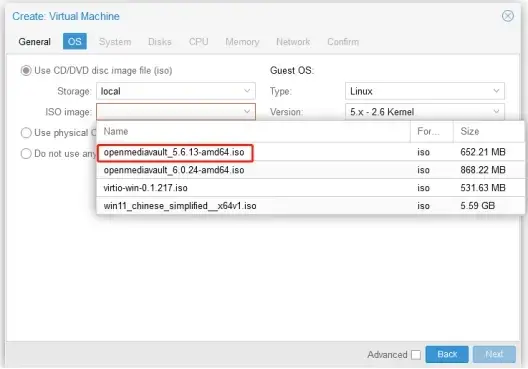Open the Storage dropdown arrow

(x=247, y=91)
